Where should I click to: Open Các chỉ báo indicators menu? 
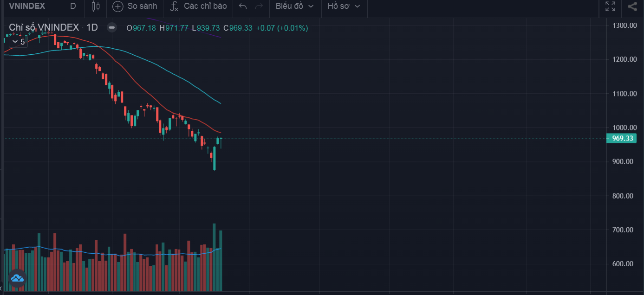[x=205, y=6]
